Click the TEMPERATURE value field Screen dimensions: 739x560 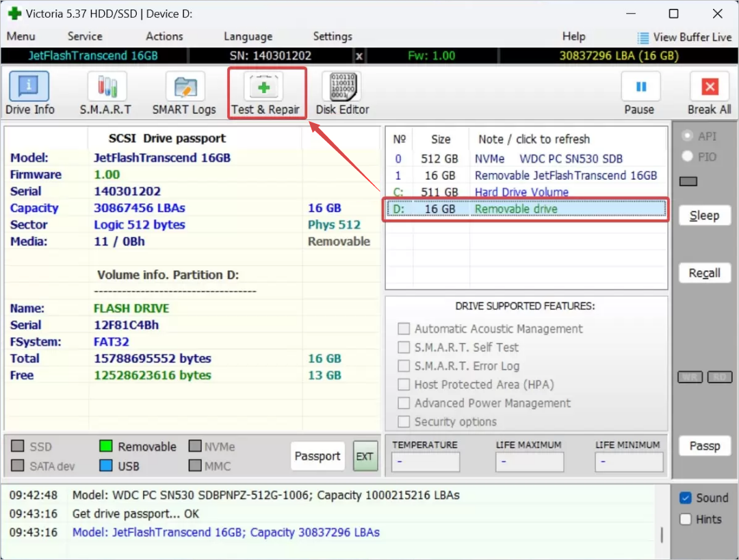point(425,462)
